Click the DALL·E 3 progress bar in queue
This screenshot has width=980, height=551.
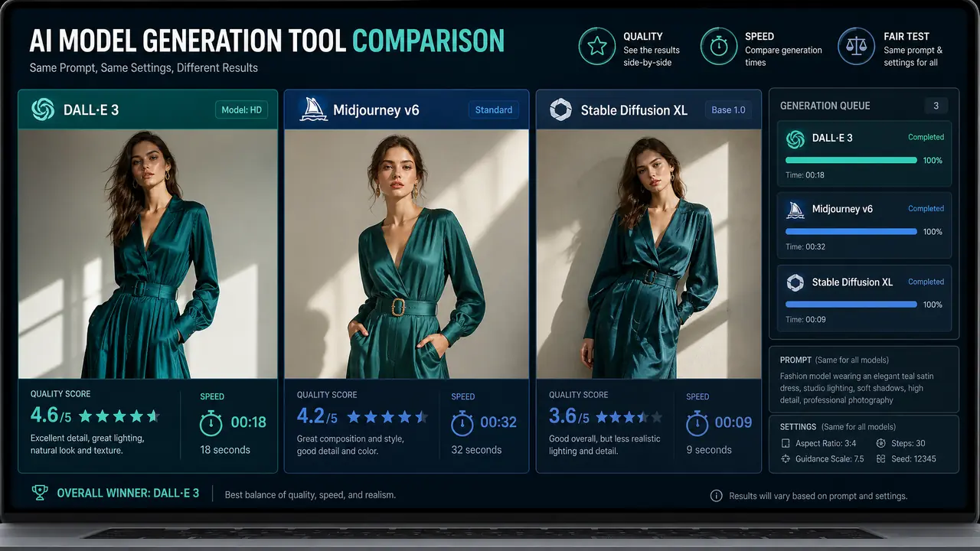pos(851,161)
